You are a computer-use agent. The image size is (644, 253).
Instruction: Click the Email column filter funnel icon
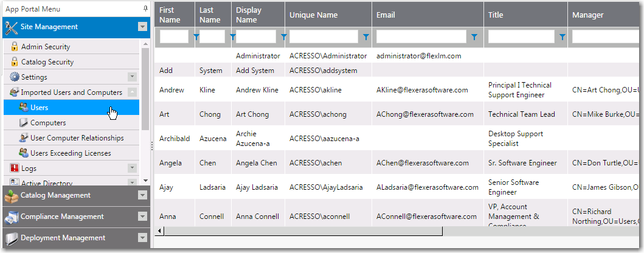click(x=474, y=37)
